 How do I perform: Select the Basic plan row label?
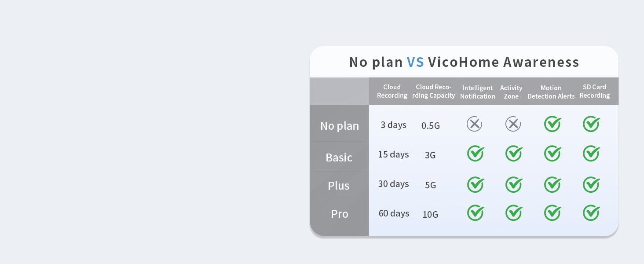tap(339, 158)
